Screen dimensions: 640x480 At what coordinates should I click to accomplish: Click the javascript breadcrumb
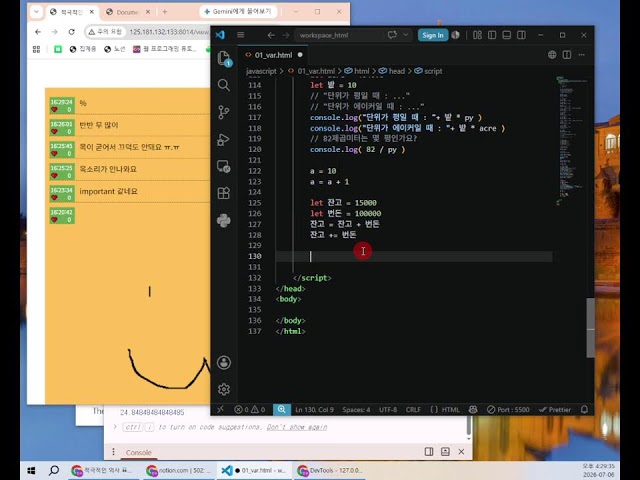pos(261,71)
